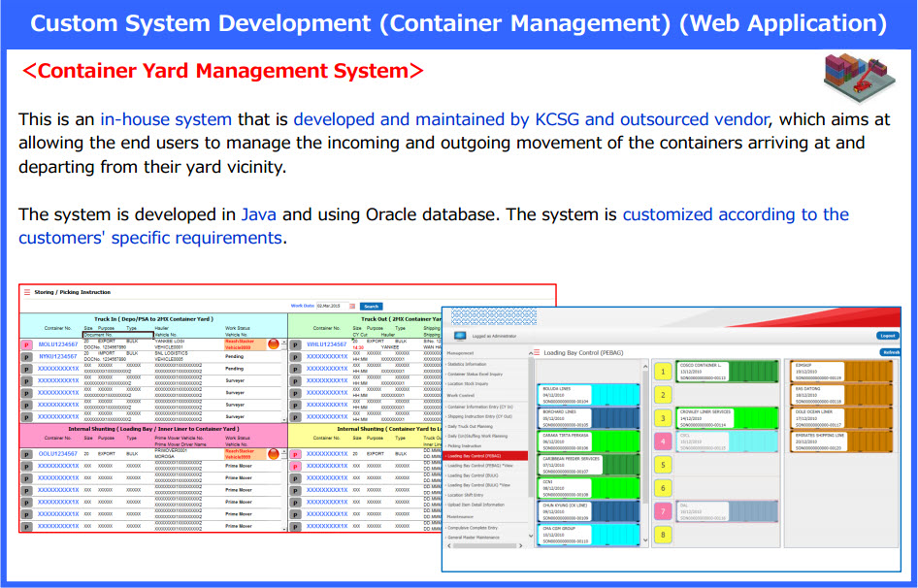Click the Work Date input field

tap(331, 306)
